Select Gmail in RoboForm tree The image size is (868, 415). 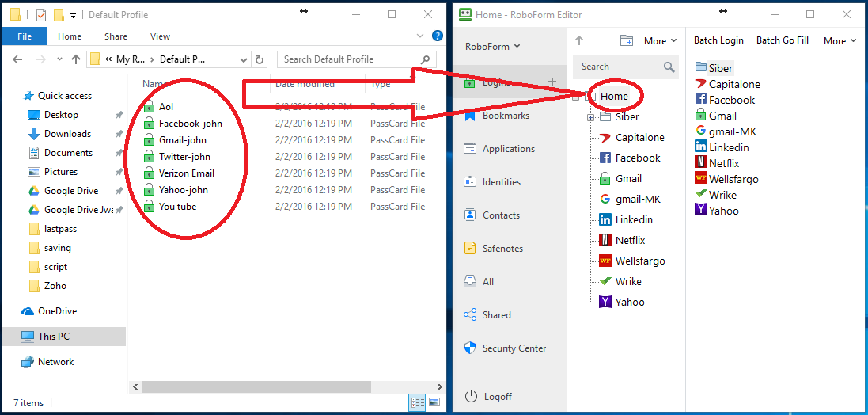[620, 178]
